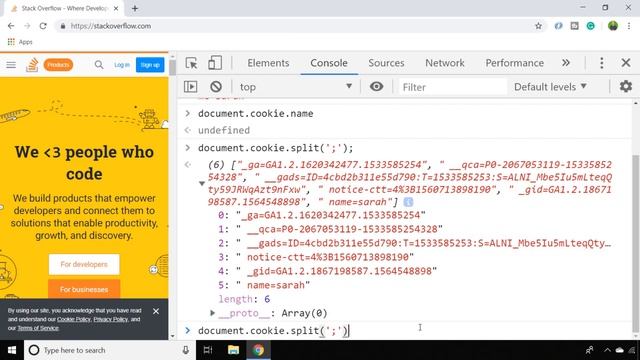This screenshot has height=360, width=640.
Task: Open the Network tab
Action: coord(445,63)
